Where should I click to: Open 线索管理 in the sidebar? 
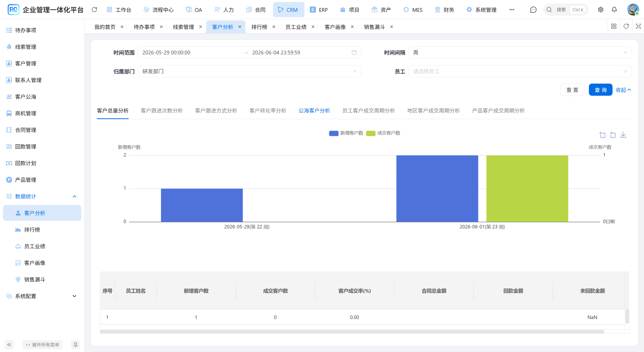42,47
